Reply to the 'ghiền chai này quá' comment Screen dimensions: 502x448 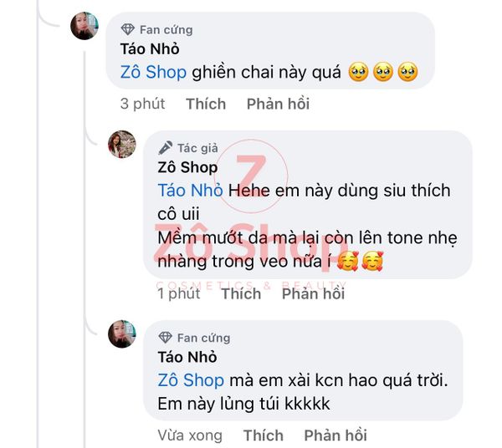(x=278, y=104)
